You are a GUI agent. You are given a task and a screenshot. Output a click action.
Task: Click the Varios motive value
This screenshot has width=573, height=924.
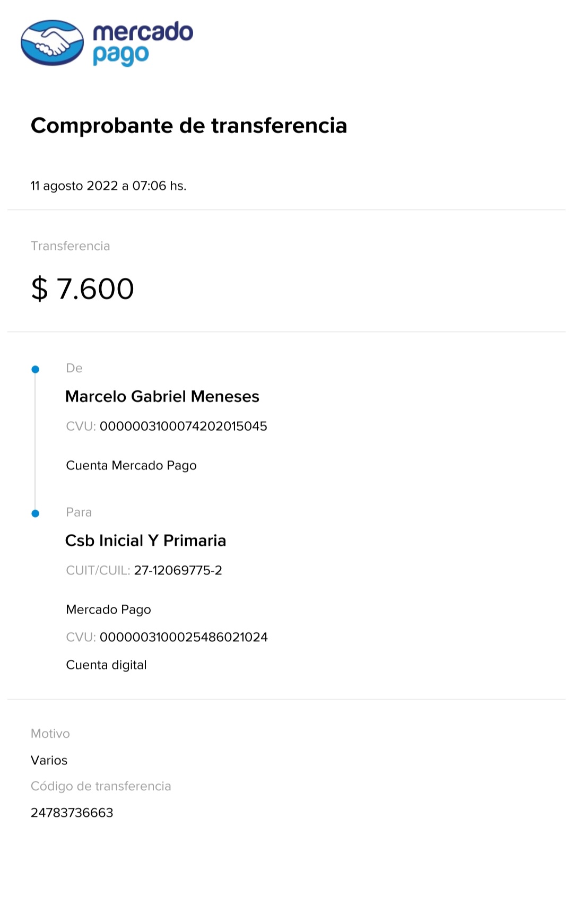point(49,761)
